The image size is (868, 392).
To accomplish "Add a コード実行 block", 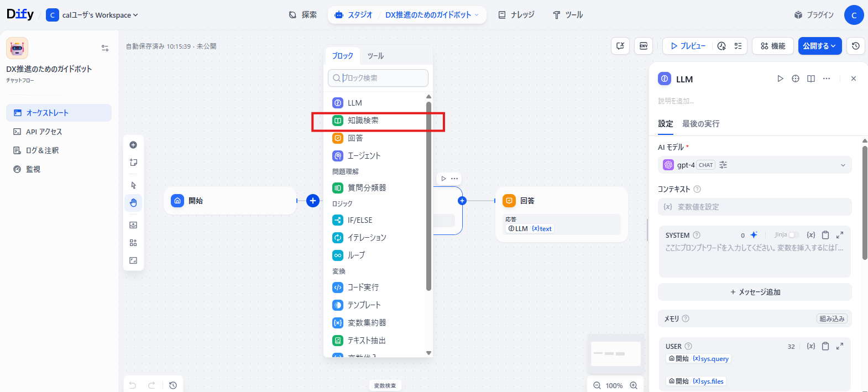I will coord(378,288).
